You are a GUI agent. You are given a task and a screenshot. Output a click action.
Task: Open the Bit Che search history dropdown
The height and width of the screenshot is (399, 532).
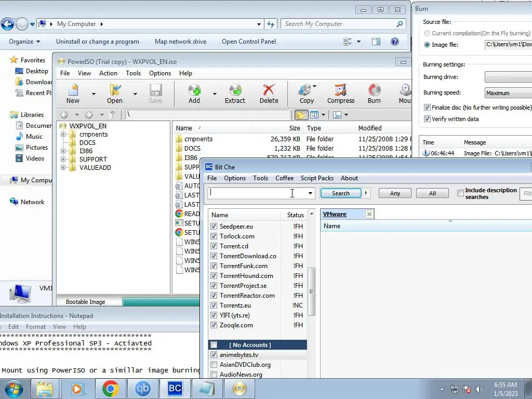[310, 193]
